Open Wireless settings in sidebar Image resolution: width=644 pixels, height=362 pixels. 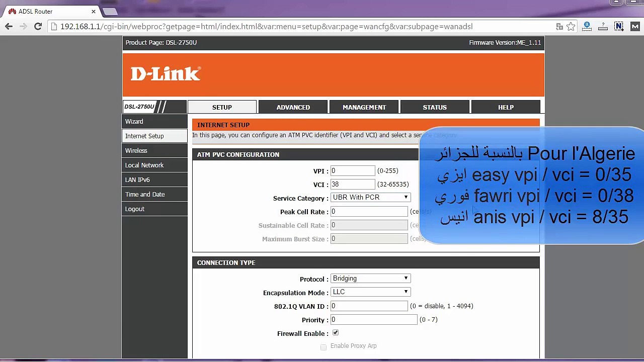click(x=154, y=151)
